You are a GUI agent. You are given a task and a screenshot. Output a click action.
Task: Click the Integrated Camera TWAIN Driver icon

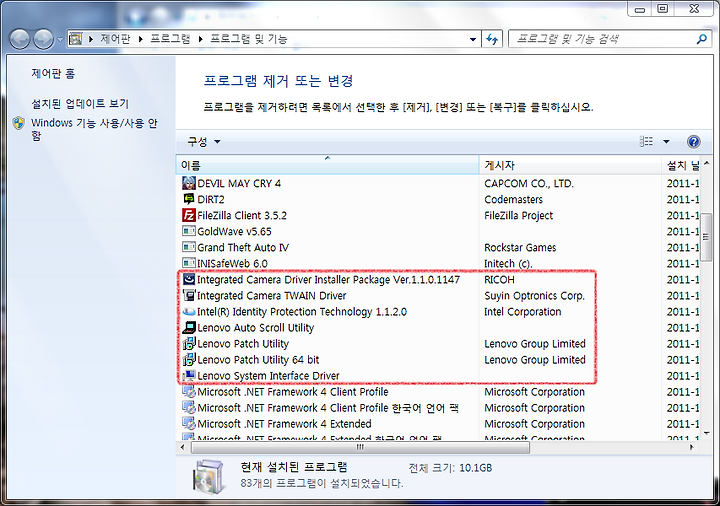coord(189,296)
